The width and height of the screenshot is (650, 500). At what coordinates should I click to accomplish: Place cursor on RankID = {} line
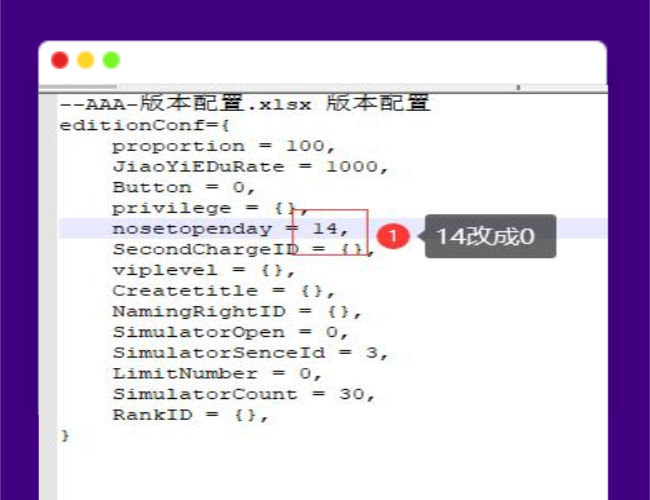click(x=191, y=415)
